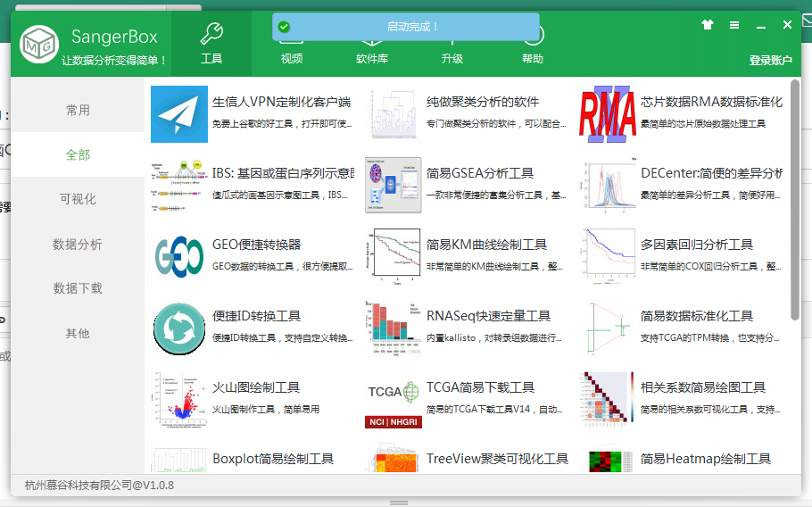
Task: Select the 常用 sidebar category
Action: (78, 110)
